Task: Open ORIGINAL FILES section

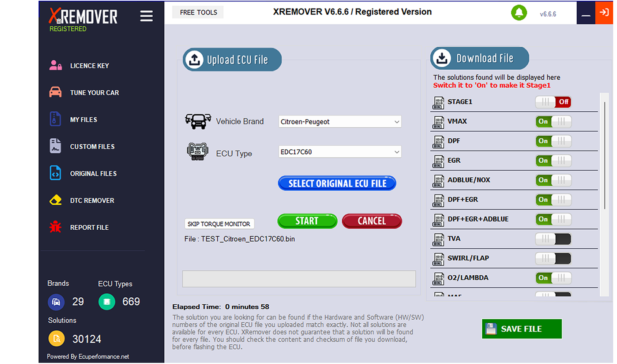Action: 93,174
